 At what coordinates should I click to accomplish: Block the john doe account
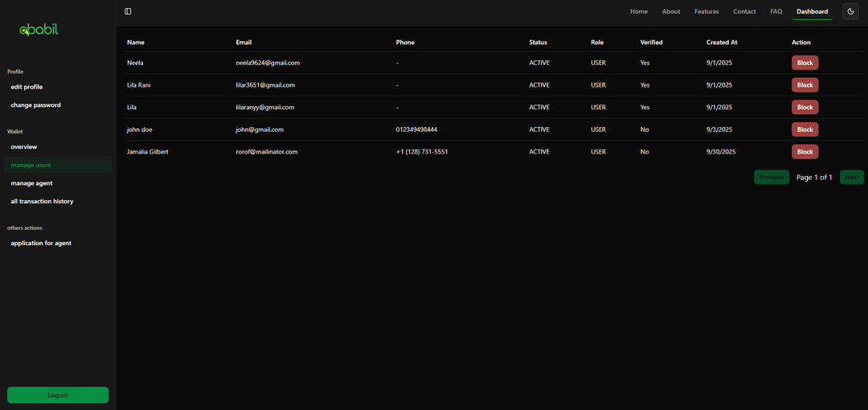pyautogui.click(x=805, y=129)
